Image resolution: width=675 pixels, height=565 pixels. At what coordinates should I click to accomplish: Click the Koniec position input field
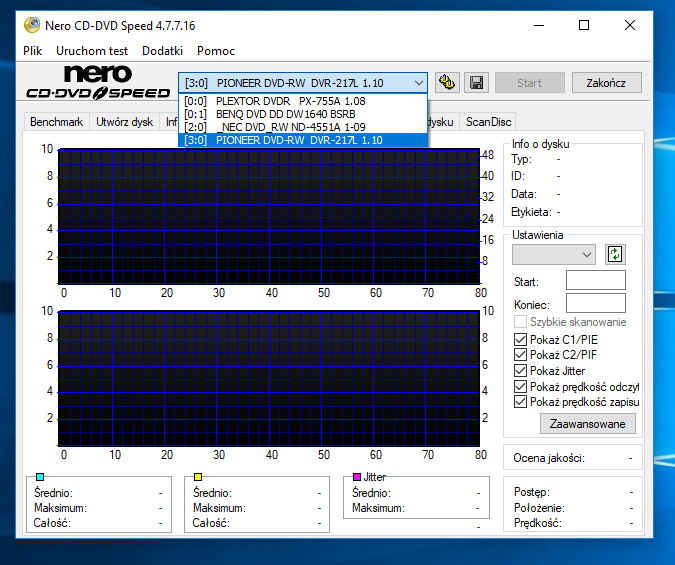pos(595,303)
